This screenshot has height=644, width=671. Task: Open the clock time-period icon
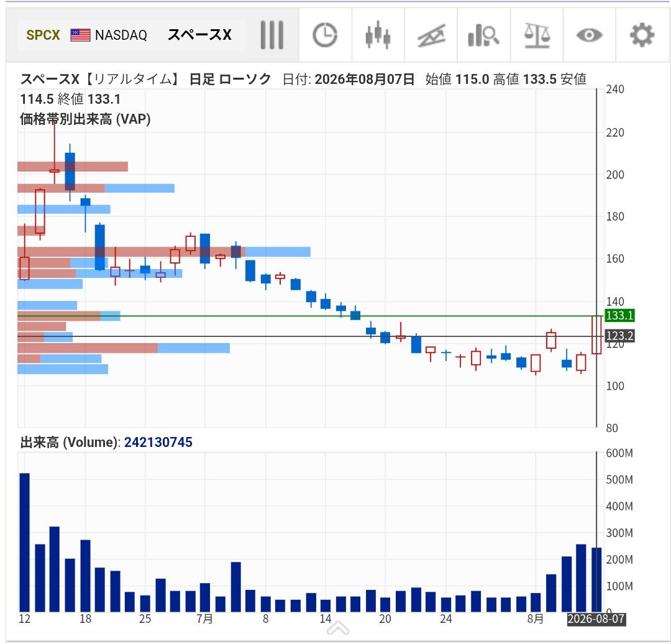pyautogui.click(x=325, y=35)
